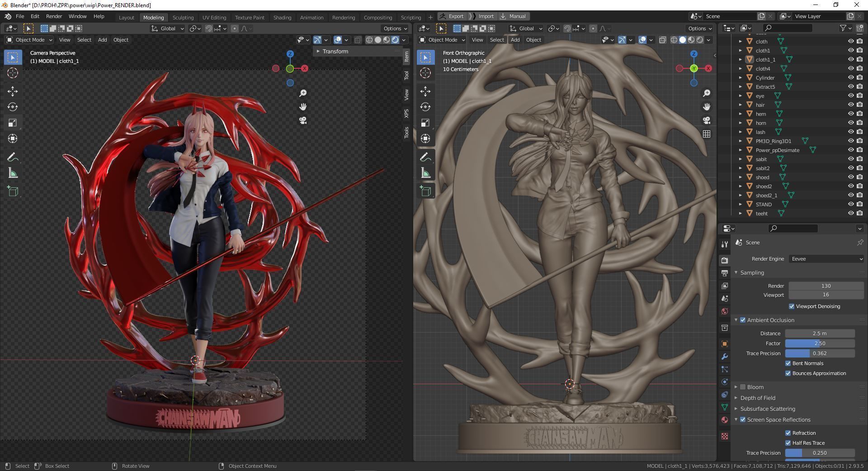The height and width of the screenshot is (471, 868).
Task: Hide the hair object in viewport
Action: 850,105
